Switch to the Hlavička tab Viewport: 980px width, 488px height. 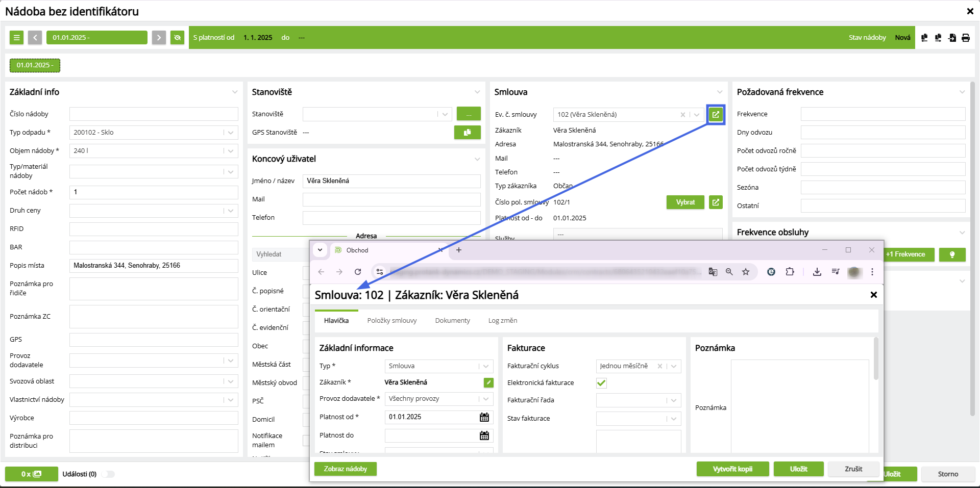336,321
